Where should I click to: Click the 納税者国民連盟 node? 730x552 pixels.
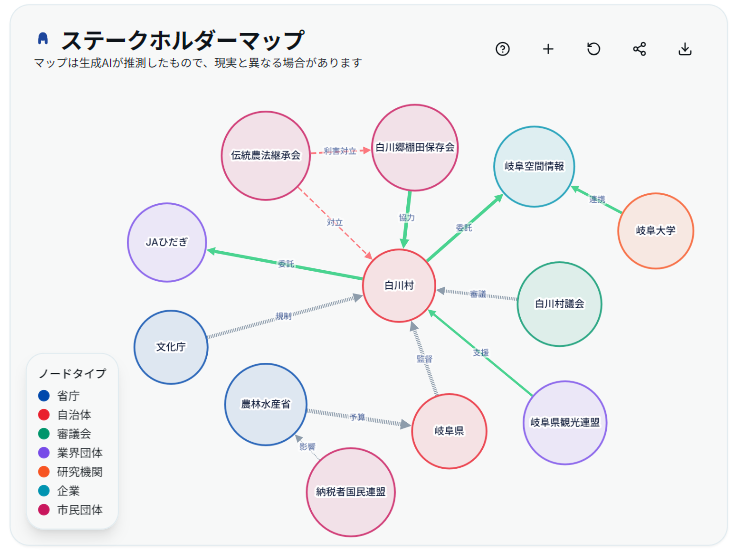pos(350,491)
